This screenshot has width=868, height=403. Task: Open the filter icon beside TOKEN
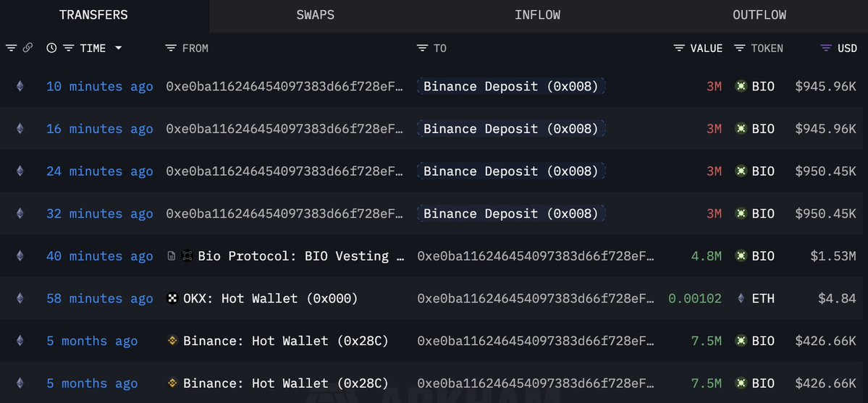[x=740, y=48]
